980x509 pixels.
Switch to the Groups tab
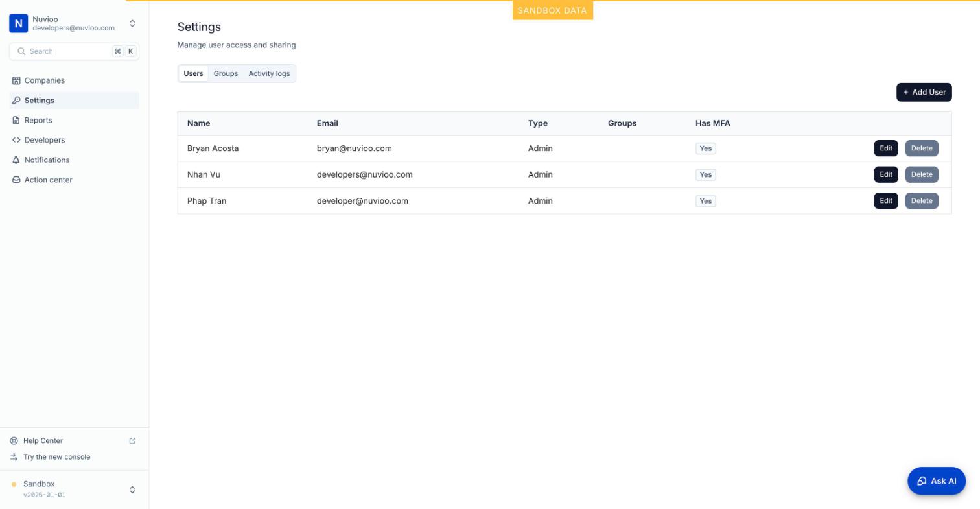tap(226, 74)
